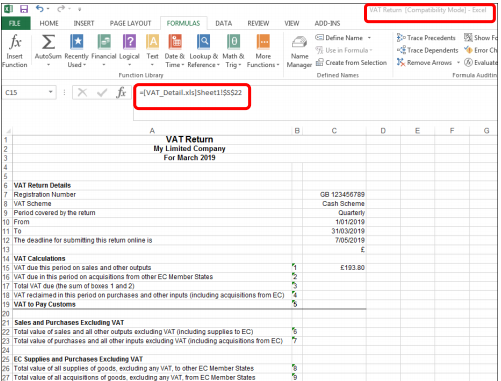The width and height of the screenshot is (501, 381).
Task: Click Trace Precedents
Action: click(x=426, y=38)
